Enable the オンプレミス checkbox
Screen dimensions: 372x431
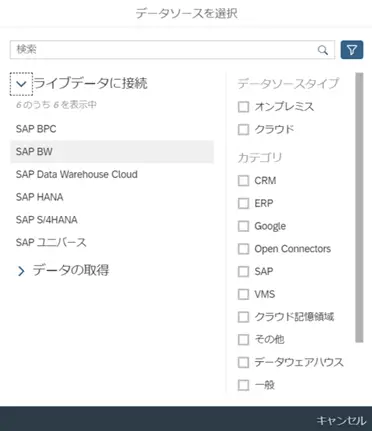pos(243,107)
